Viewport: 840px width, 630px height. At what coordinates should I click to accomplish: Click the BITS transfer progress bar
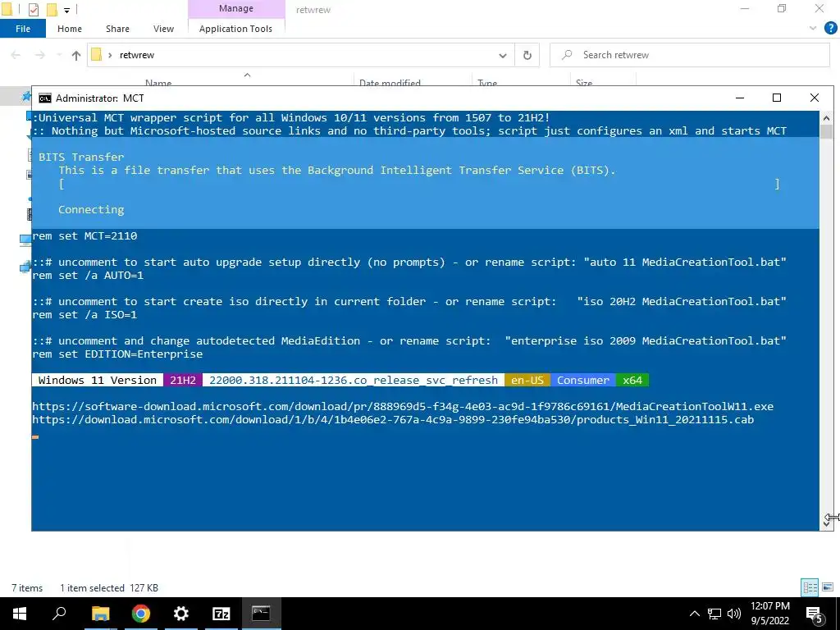coord(419,184)
